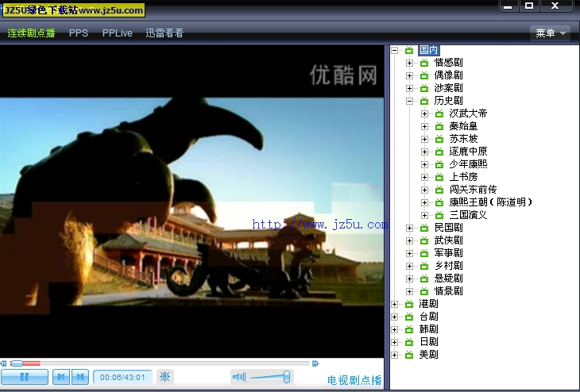Expand 闯关东前传 episode list
The height and width of the screenshot is (392, 580).
click(424, 190)
